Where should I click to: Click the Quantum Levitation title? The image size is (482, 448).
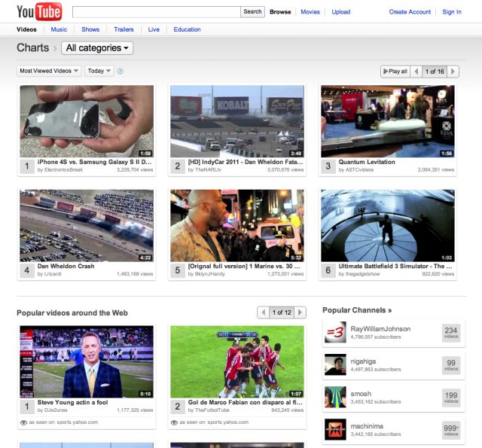[x=367, y=162]
